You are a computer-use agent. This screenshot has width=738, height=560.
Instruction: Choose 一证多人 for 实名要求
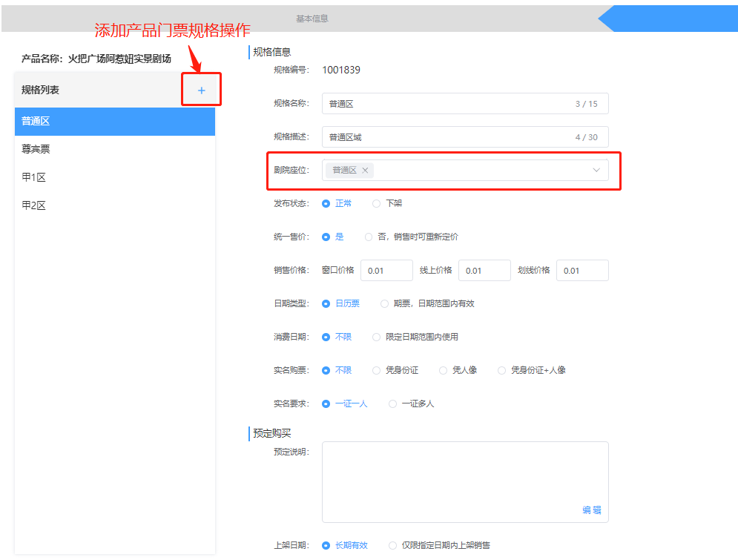(393, 403)
